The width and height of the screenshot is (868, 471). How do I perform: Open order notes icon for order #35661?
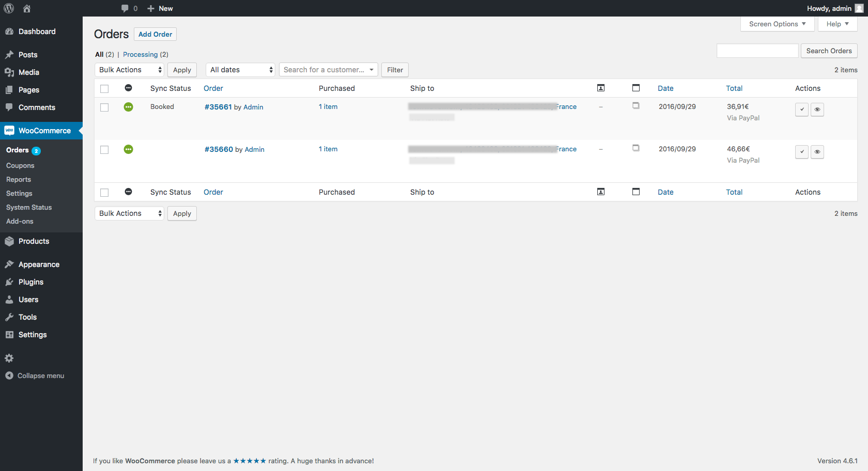[x=636, y=105]
